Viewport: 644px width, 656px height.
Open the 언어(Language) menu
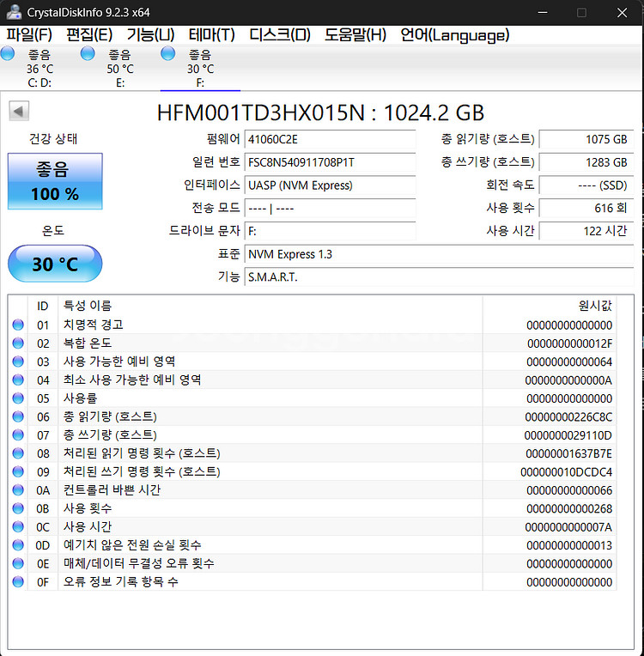pyautogui.click(x=454, y=35)
